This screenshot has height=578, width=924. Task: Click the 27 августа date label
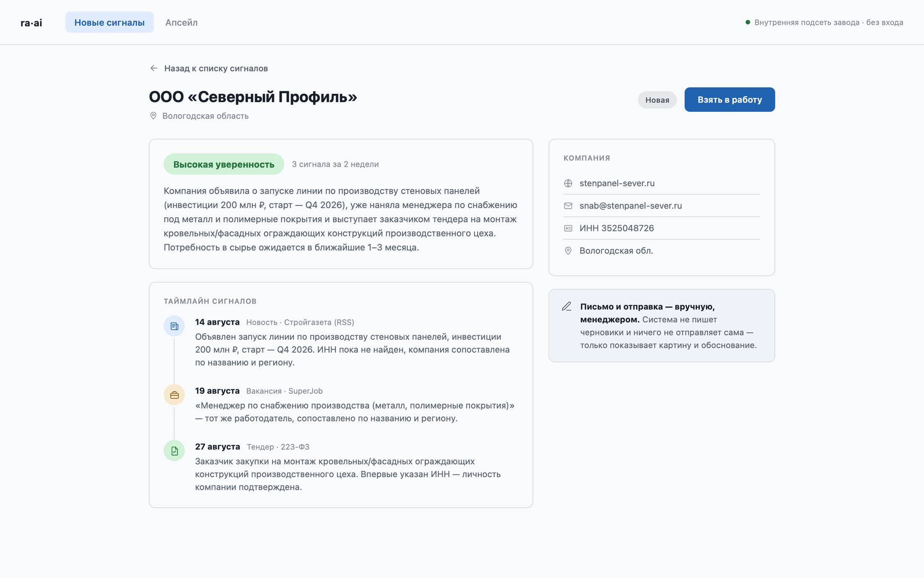218,447
